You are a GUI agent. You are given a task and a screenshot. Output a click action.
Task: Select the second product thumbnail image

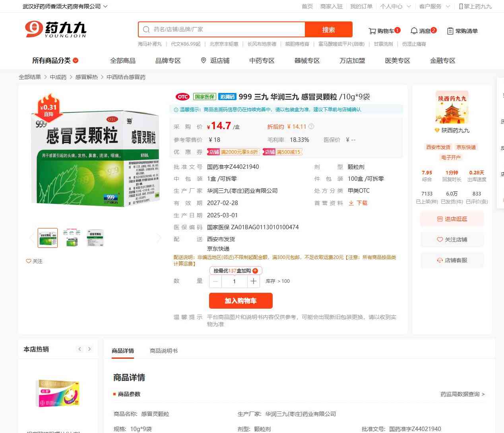click(x=72, y=238)
